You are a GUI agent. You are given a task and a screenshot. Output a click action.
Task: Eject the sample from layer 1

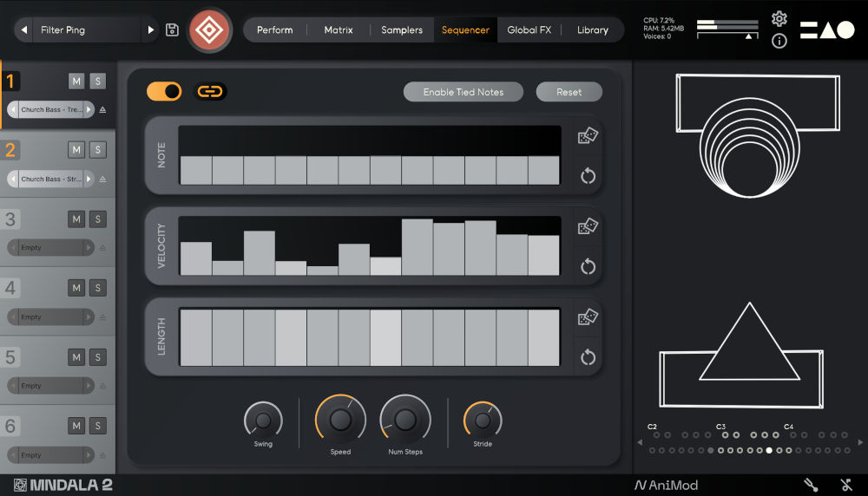[102, 110]
